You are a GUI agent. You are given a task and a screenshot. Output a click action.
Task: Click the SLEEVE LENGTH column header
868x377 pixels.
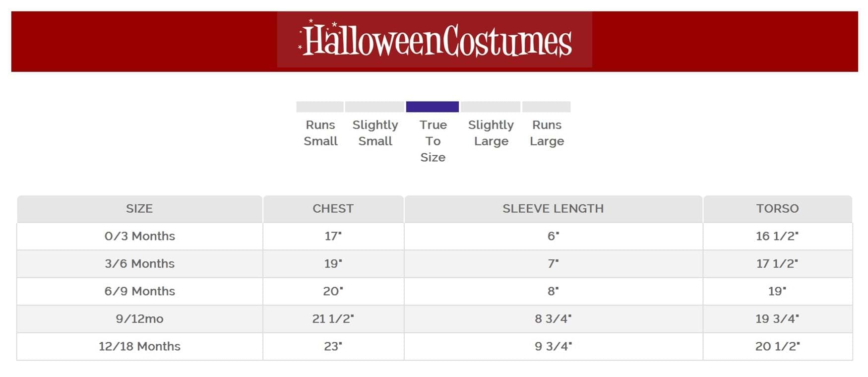coord(553,208)
